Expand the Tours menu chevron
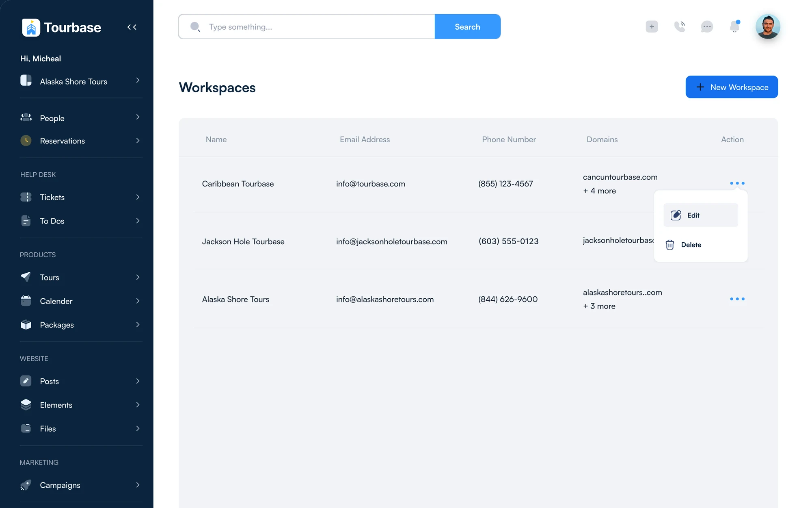 click(138, 277)
